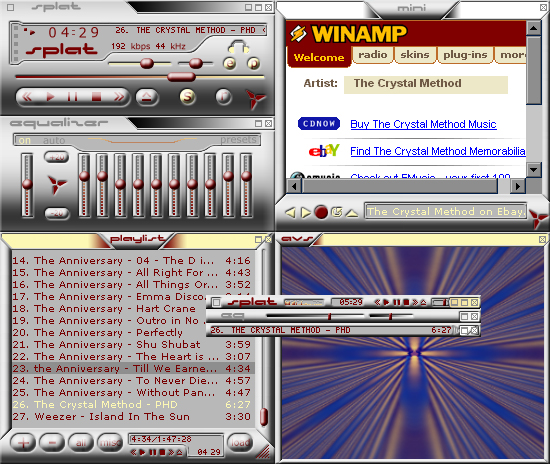The width and height of the screenshot is (550, 464).
Task: Switch to the radio tab
Action: (373, 55)
